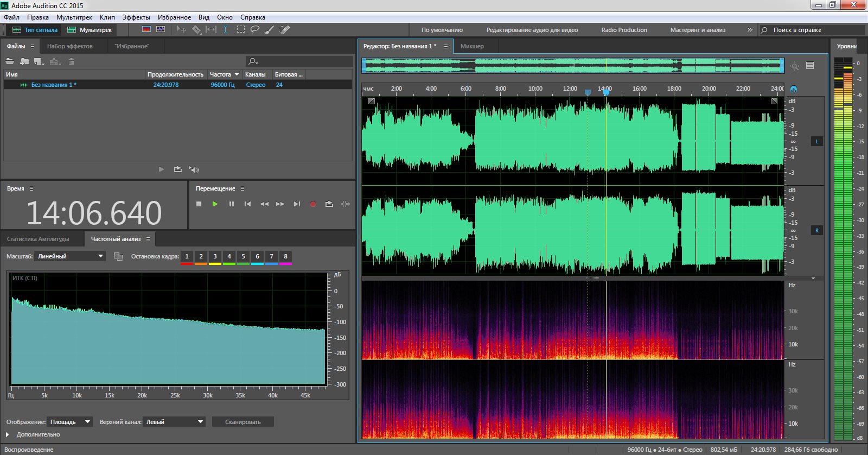Select the Lasso selection tool
The height and width of the screenshot is (455, 868).
[x=254, y=30]
